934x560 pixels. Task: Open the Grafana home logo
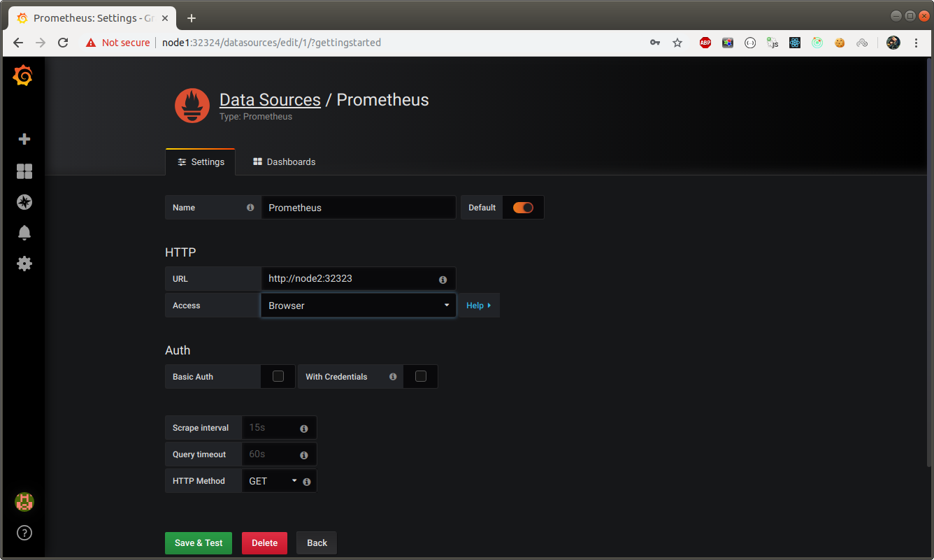point(23,75)
